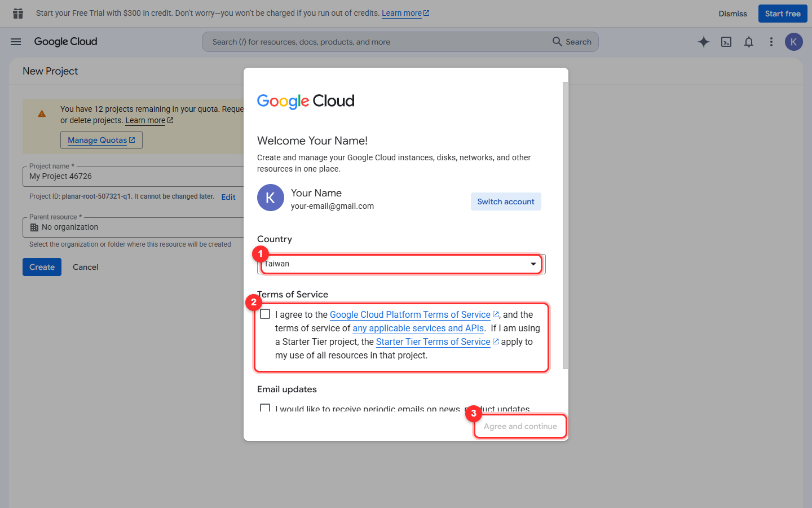Open the Country dropdown showing Taiwan
The width and height of the screenshot is (812, 508).
[x=401, y=264]
